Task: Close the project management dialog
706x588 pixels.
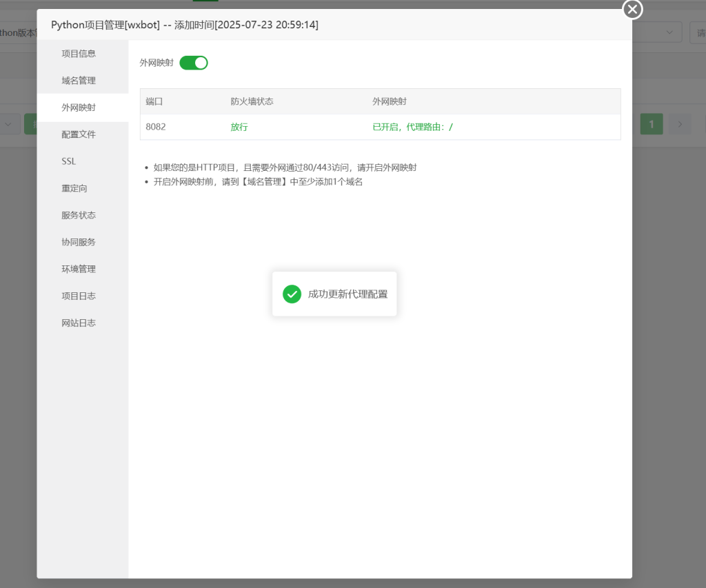Action: (x=632, y=10)
